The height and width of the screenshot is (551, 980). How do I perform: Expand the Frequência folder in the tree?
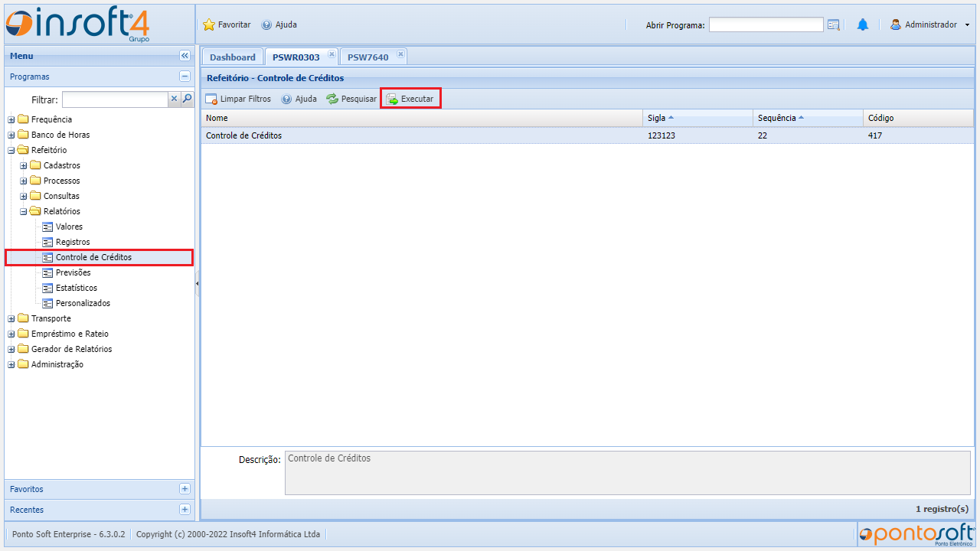pyautogui.click(x=11, y=119)
